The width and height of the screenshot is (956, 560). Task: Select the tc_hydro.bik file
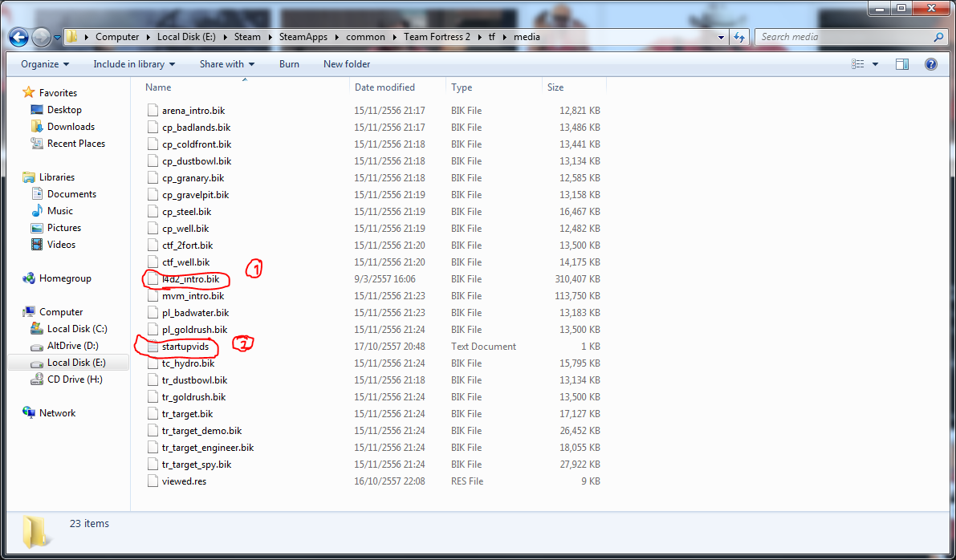tap(189, 363)
